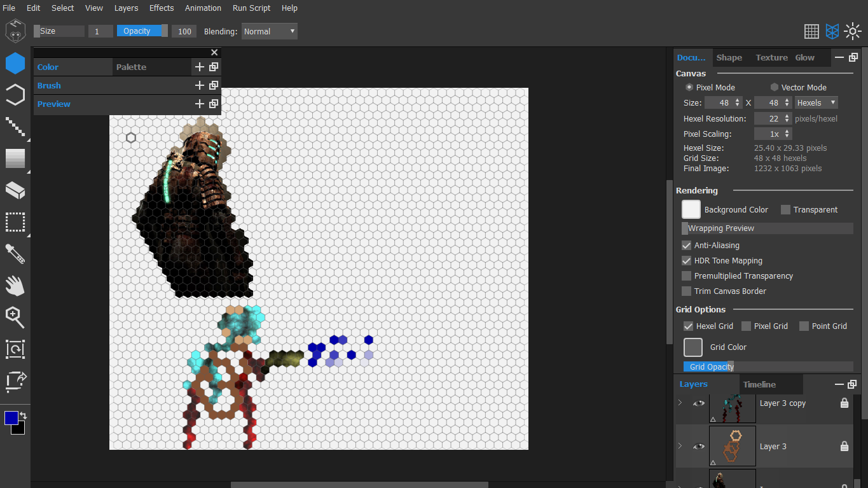868x488 pixels.
Task: Pop out the Layers panel
Action: [853, 384]
